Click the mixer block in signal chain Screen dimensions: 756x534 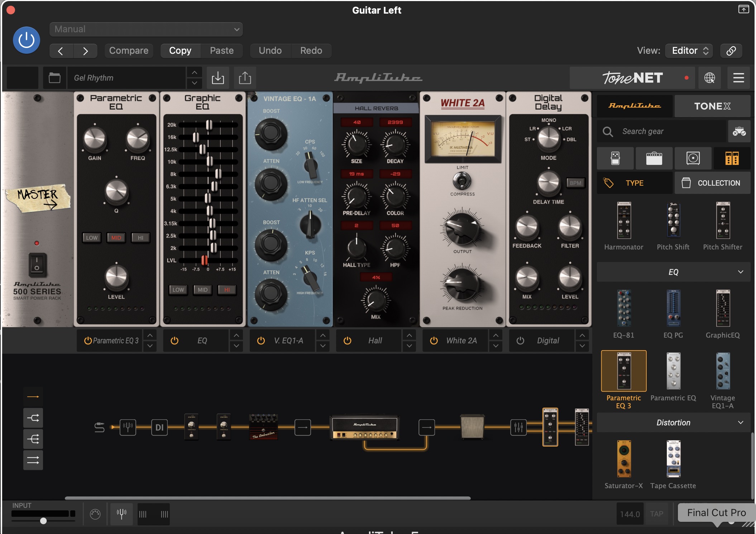(518, 427)
